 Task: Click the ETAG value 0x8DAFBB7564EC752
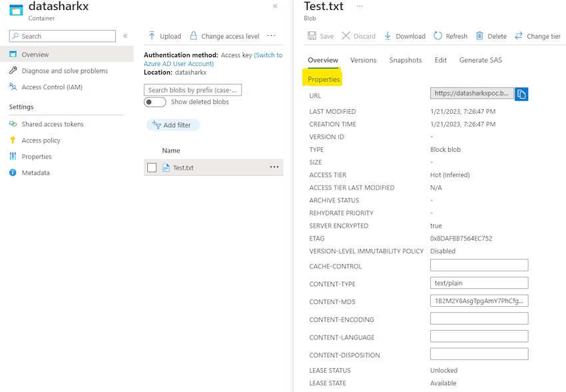461,238
